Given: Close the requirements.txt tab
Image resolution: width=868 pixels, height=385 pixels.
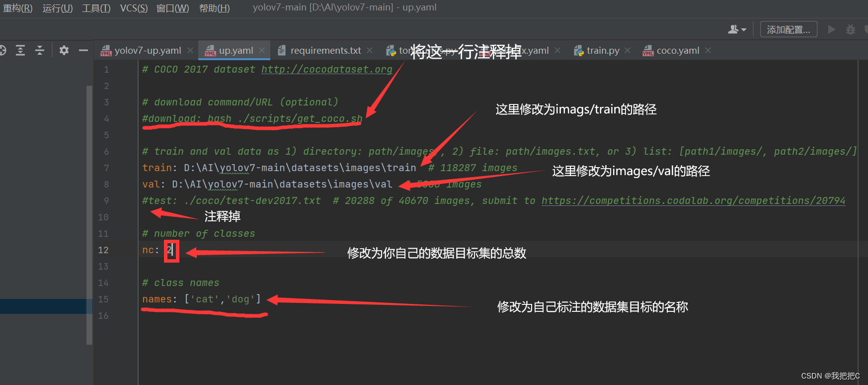Looking at the screenshot, I should pyautogui.click(x=370, y=50).
